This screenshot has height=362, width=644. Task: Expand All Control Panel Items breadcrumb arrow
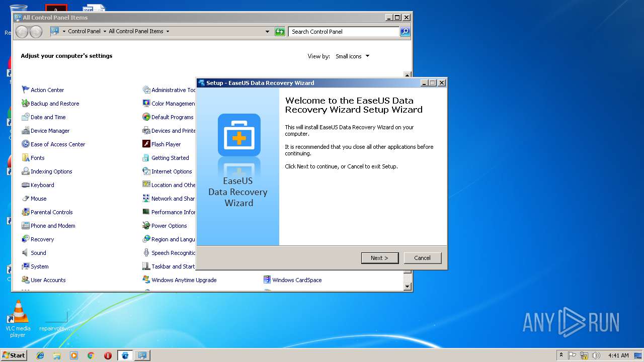pyautogui.click(x=168, y=31)
